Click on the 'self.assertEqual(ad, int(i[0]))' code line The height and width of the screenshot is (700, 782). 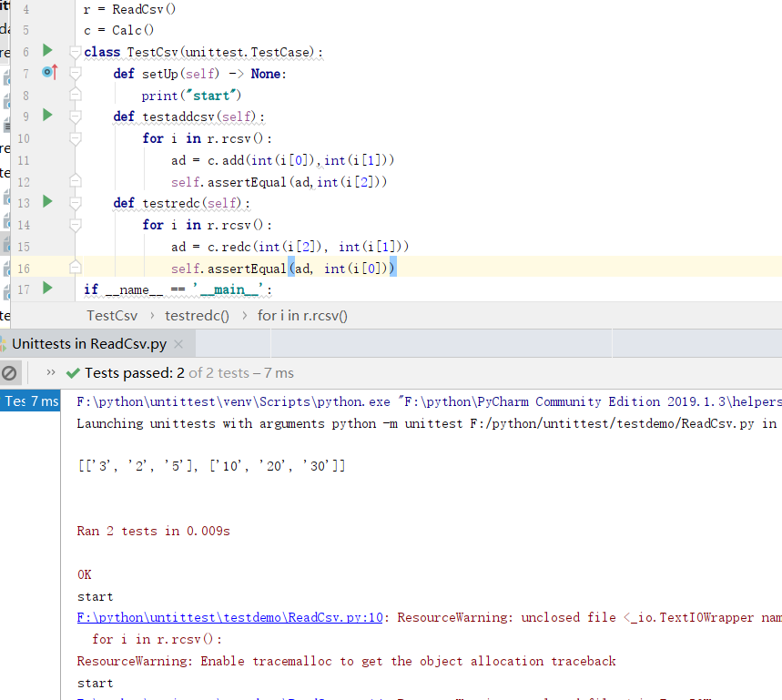[283, 269]
